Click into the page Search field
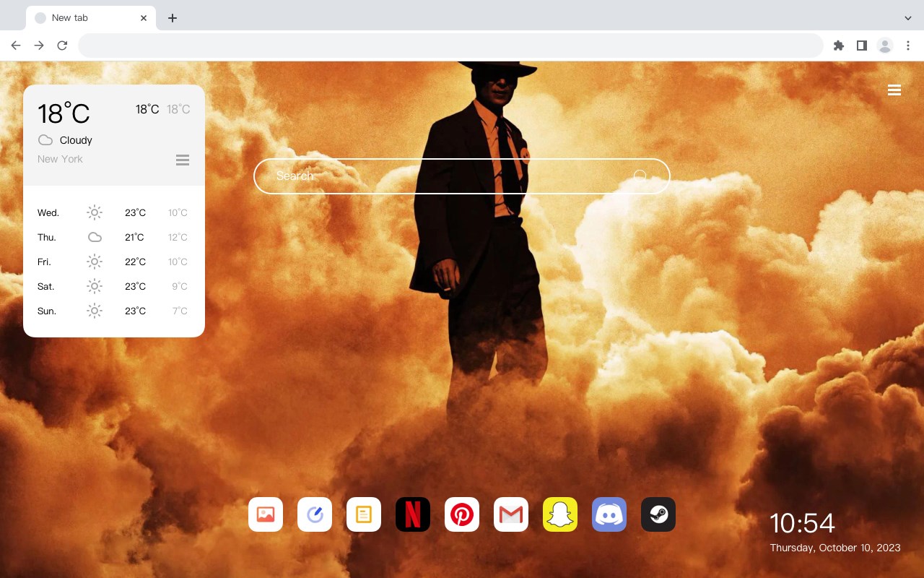Image resolution: width=924 pixels, height=578 pixels. (462, 176)
